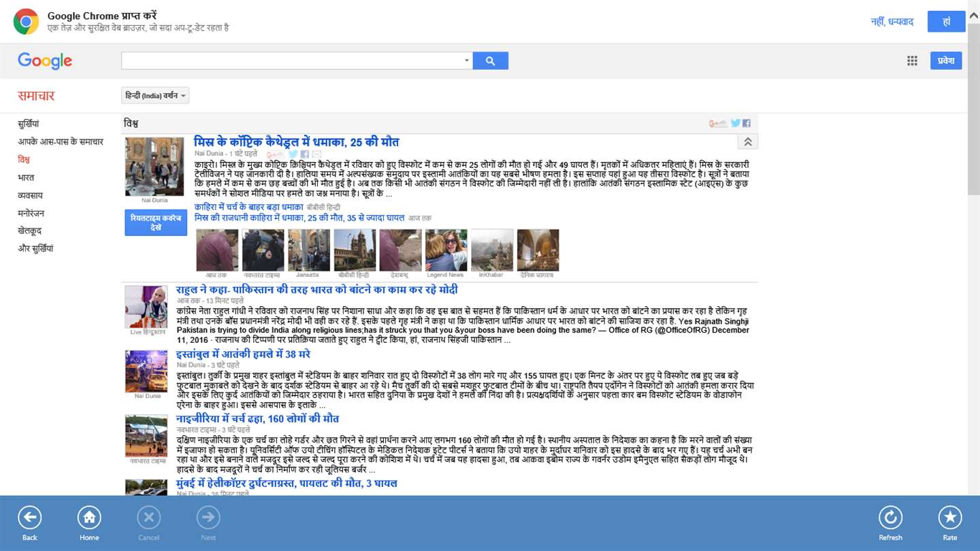Image resolution: width=980 pixels, height=551 pixels.
Task: Share the Egypt cathedral story on Google+
Action: point(276,154)
